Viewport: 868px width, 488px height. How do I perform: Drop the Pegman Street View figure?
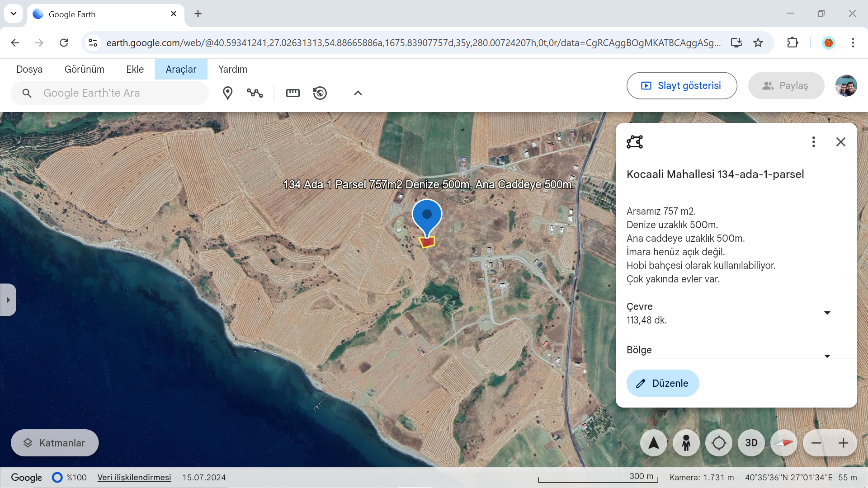(686, 443)
